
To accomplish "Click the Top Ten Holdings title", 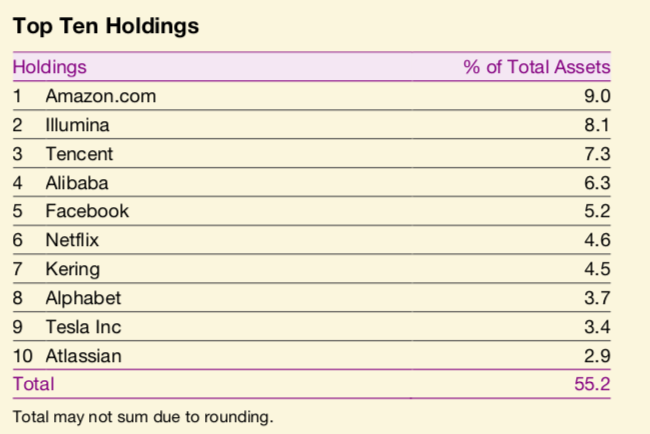I will tap(105, 26).
